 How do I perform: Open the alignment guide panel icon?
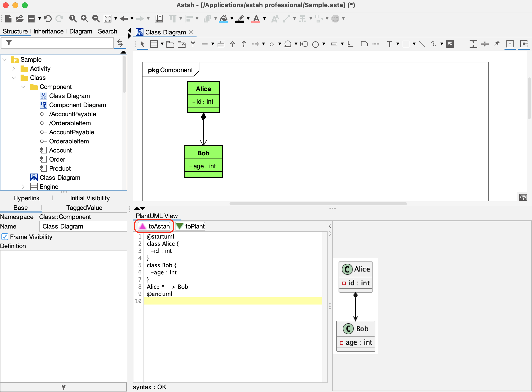159,18
